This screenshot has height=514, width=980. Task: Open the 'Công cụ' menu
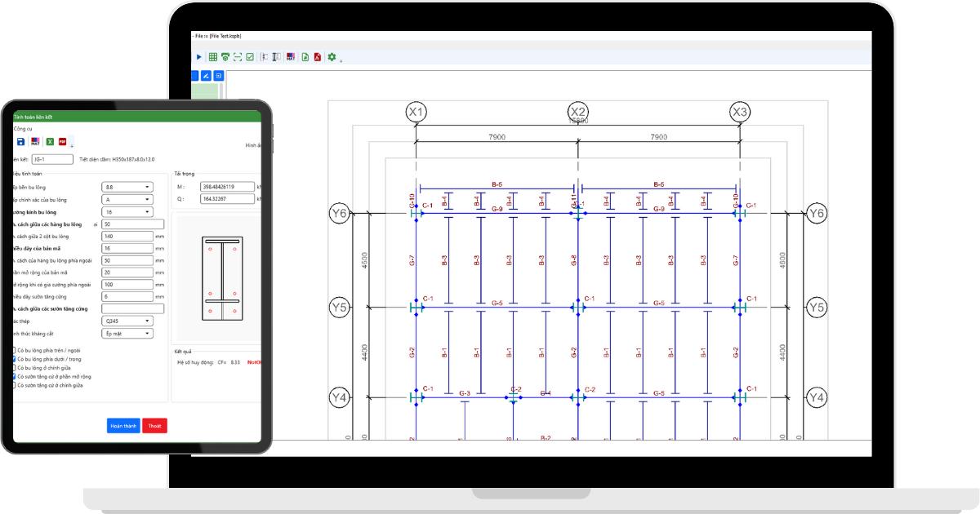click(23, 129)
